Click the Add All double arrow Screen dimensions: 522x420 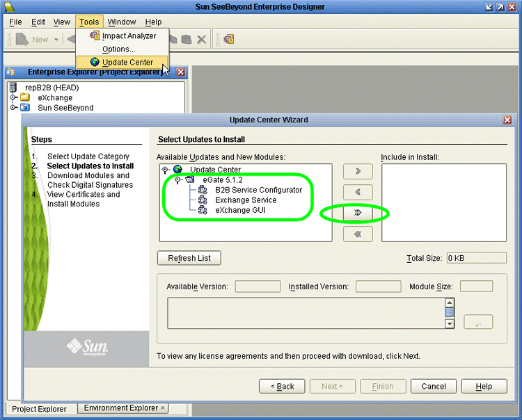(x=358, y=213)
